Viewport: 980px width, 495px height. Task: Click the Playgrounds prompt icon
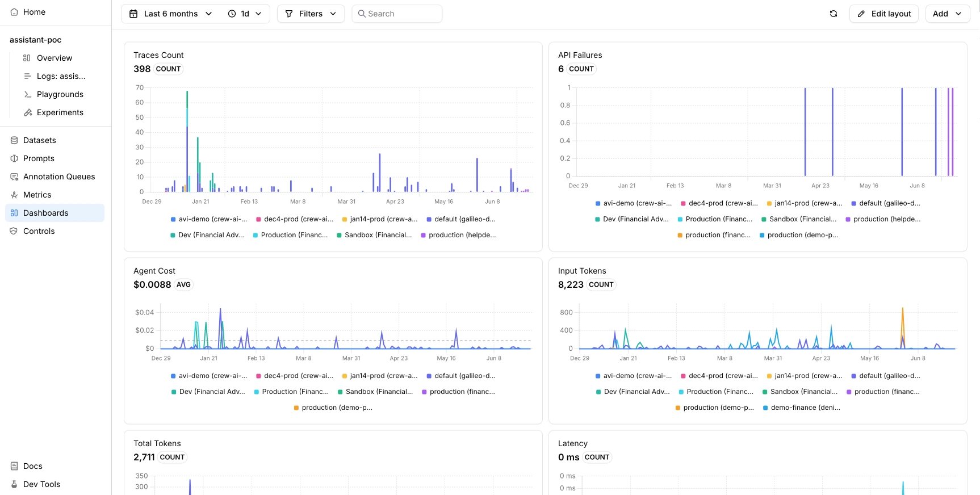(x=27, y=94)
